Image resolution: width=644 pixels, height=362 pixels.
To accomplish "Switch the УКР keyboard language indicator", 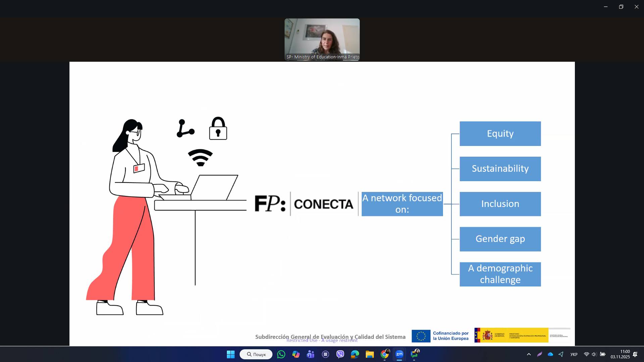I will click(x=574, y=355).
